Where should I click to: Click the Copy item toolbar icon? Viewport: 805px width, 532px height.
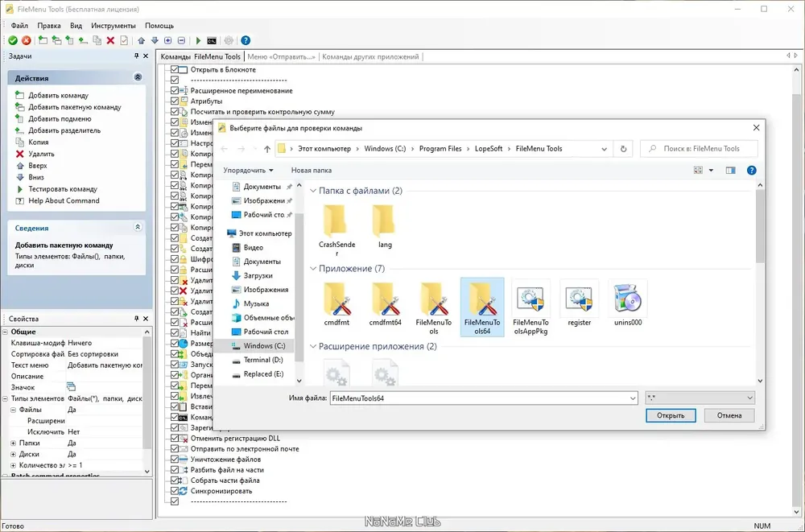97,40
